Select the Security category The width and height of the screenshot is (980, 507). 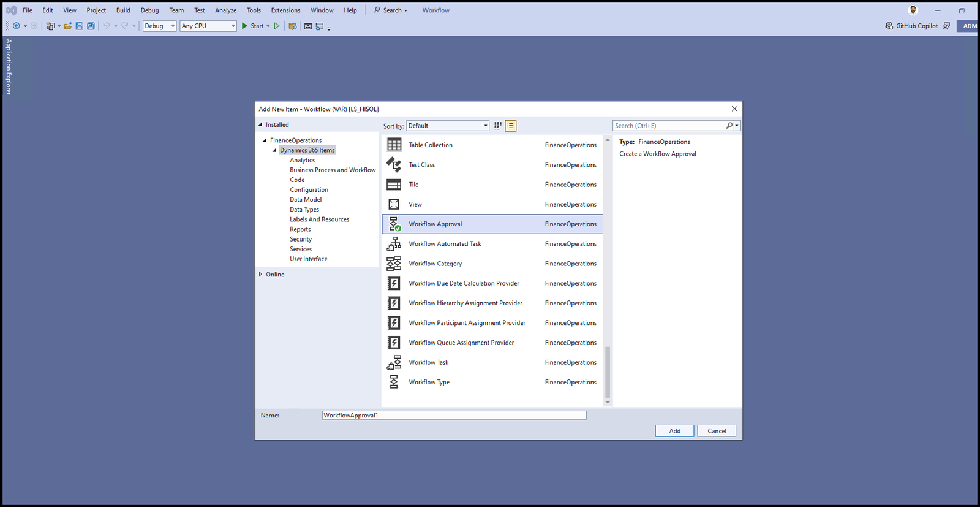[x=301, y=239]
